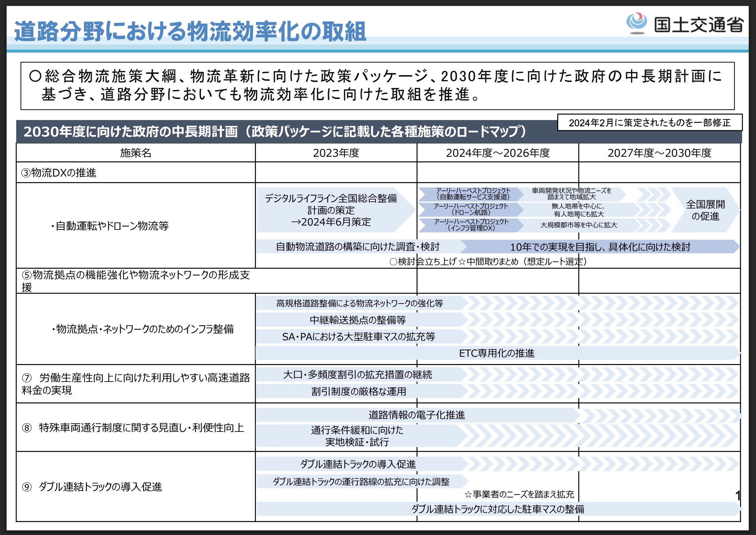Click the デジタルライフライン全国総合整備計画の策定 arrow box
The width and height of the screenshot is (756, 535).
pyautogui.click(x=336, y=210)
